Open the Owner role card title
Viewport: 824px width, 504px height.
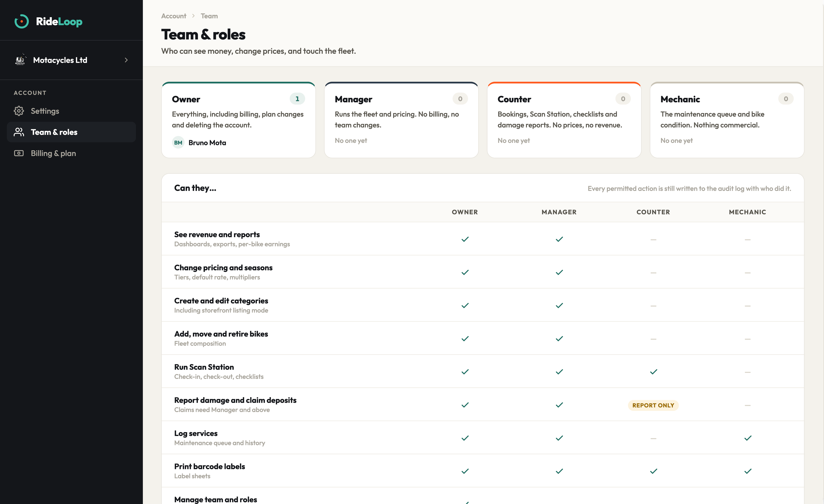pyautogui.click(x=186, y=99)
